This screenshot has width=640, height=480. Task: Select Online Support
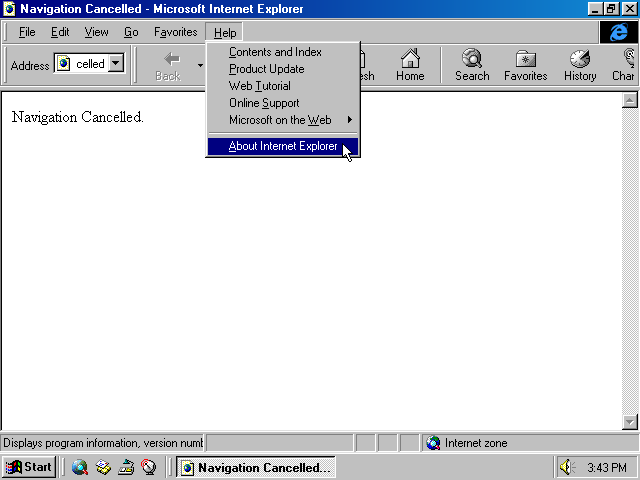pyautogui.click(x=283, y=103)
